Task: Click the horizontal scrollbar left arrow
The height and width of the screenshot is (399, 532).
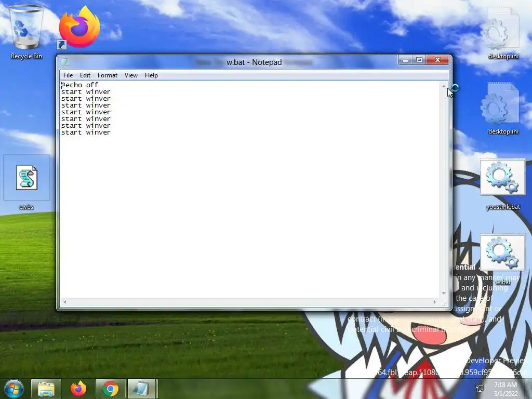Action: pos(65,302)
